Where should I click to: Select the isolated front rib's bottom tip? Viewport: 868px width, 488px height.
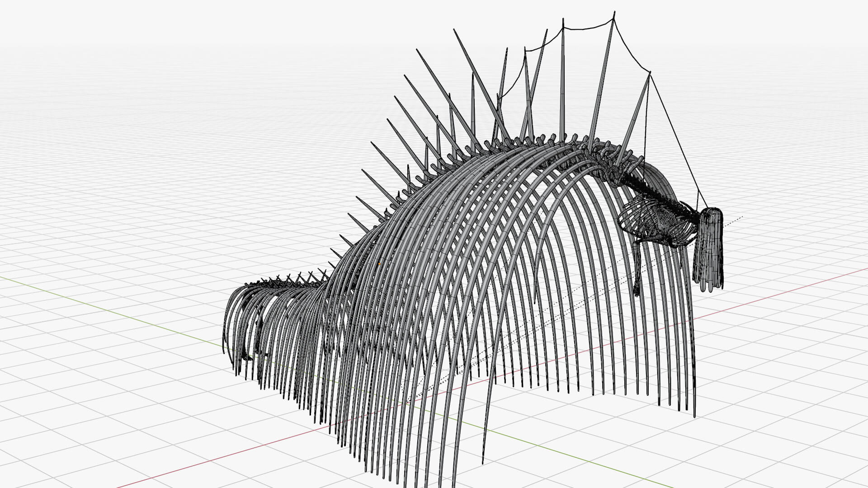pyautogui.click(x=483, y=462)
